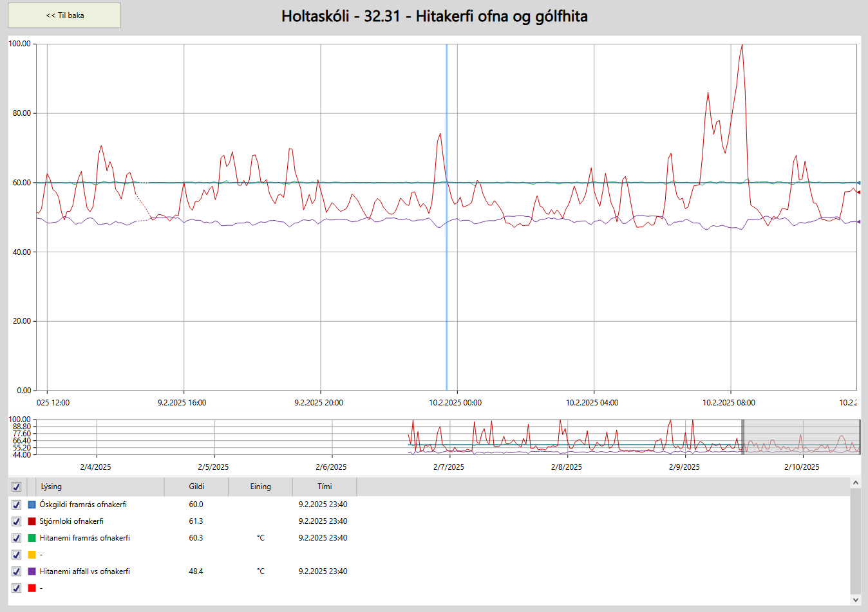Click the blue vertical cursor line in chart
This screenshot has width=868, height=612.
446,257
